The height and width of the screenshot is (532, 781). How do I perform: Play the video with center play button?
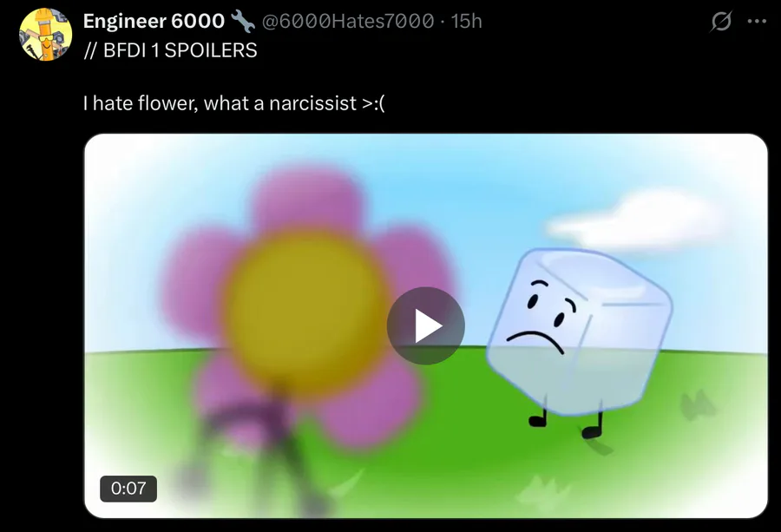[426, 325]
